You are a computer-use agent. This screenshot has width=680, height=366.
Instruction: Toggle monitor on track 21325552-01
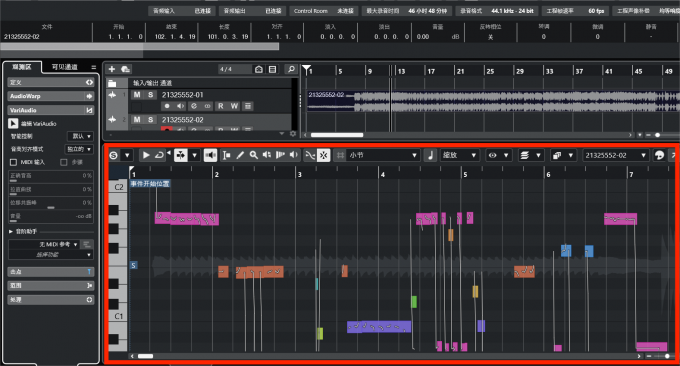[180, 106]
